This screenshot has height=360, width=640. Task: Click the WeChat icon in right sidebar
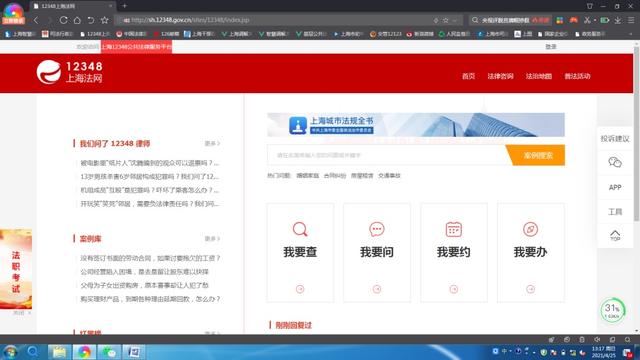pos(615,162)
